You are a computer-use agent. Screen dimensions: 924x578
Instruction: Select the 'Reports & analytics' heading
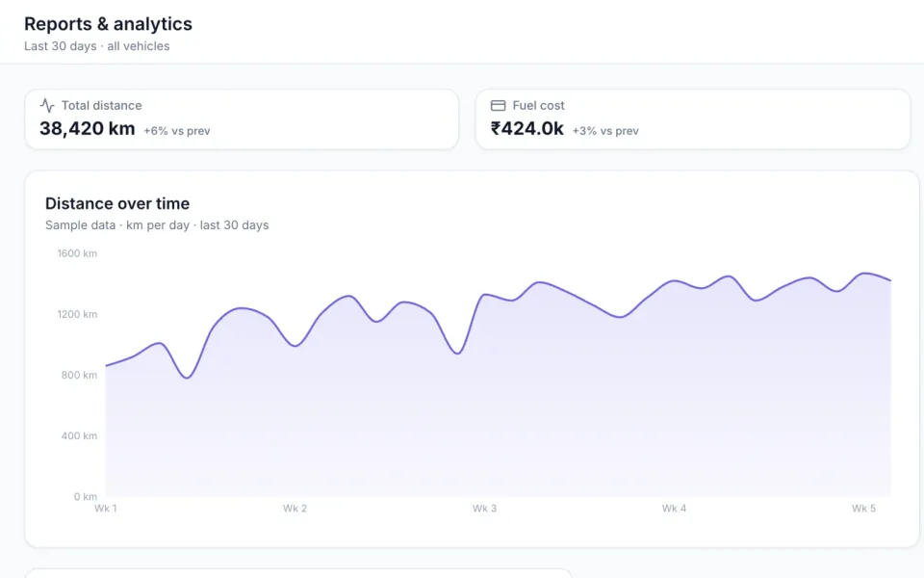point(108,23)
